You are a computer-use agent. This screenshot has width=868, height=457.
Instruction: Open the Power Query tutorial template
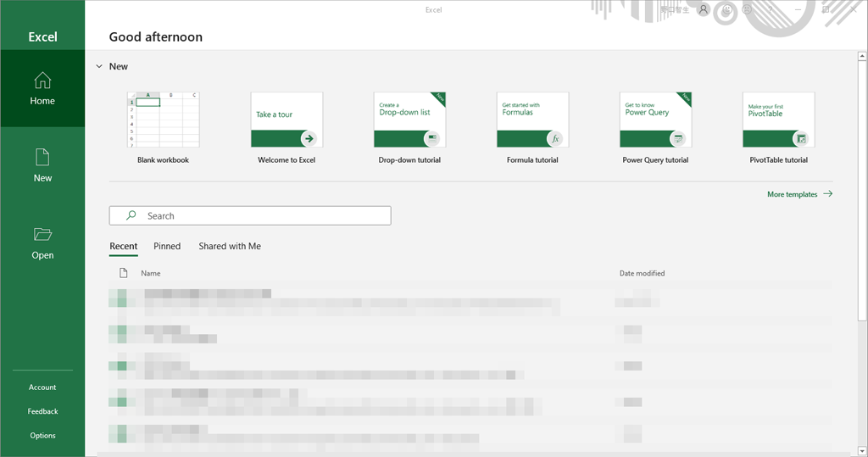pos(655,128)
